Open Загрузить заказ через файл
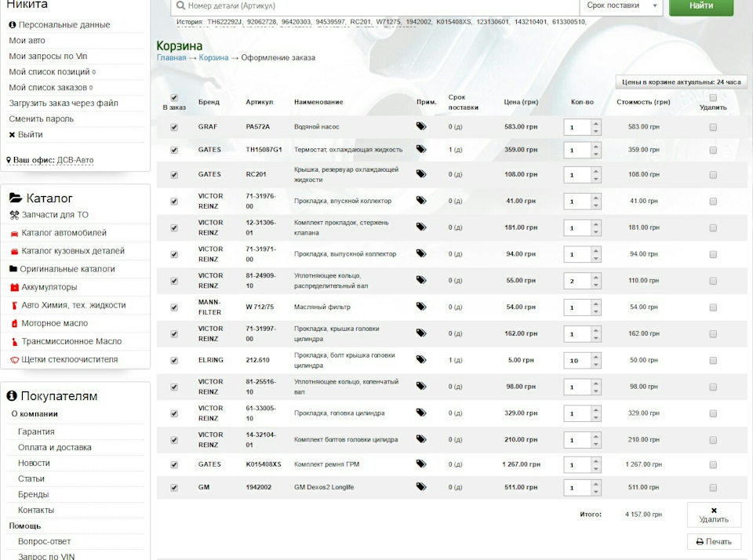 pyautogui.click(x=64, y=103)
